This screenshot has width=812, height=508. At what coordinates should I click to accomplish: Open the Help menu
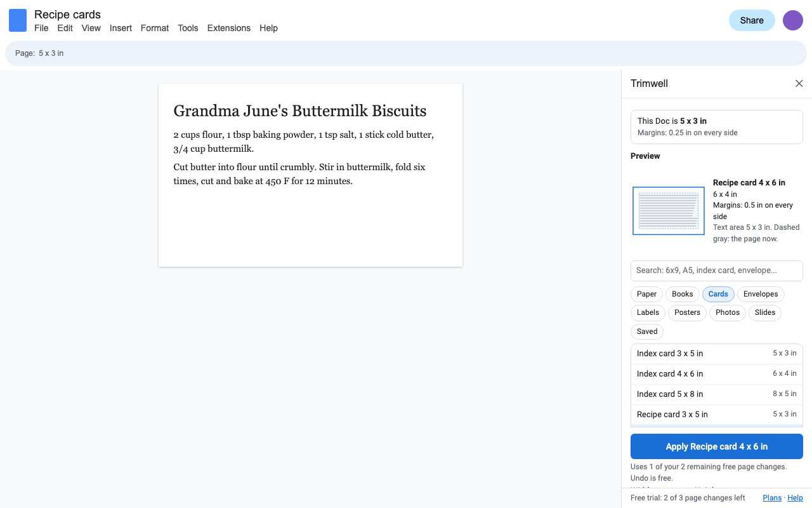(268, 28)
